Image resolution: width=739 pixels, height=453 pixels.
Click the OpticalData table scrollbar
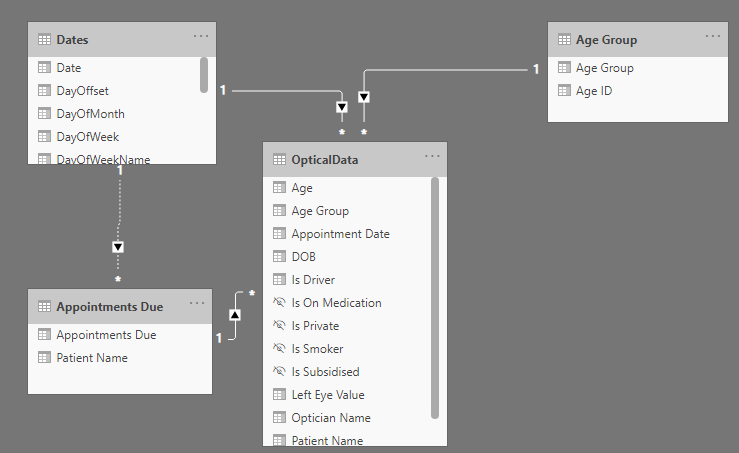tap(435, 298)
